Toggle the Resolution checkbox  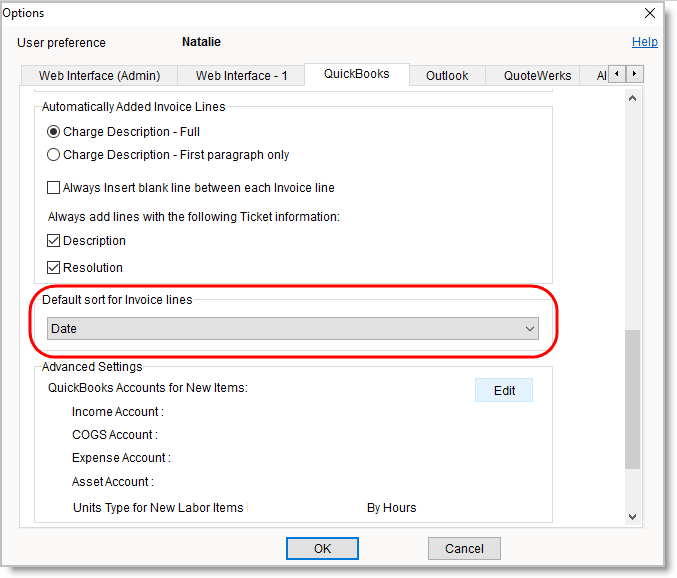(x=54, y=268)
